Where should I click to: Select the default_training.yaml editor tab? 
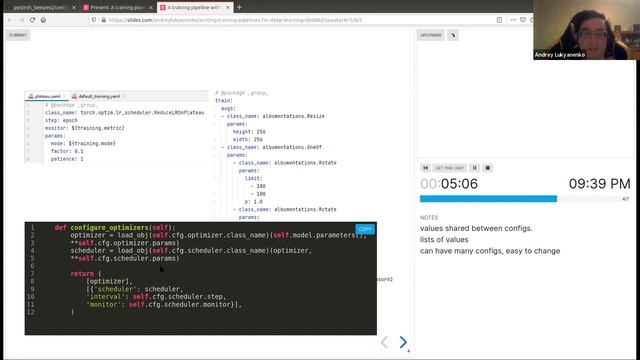point(99,96)
